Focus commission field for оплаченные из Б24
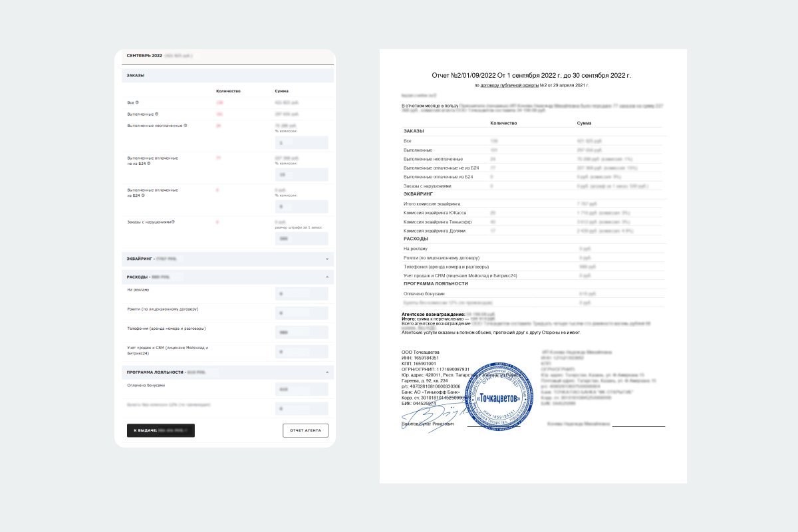This screenshot has height=532, width=798. pos(301,207)
